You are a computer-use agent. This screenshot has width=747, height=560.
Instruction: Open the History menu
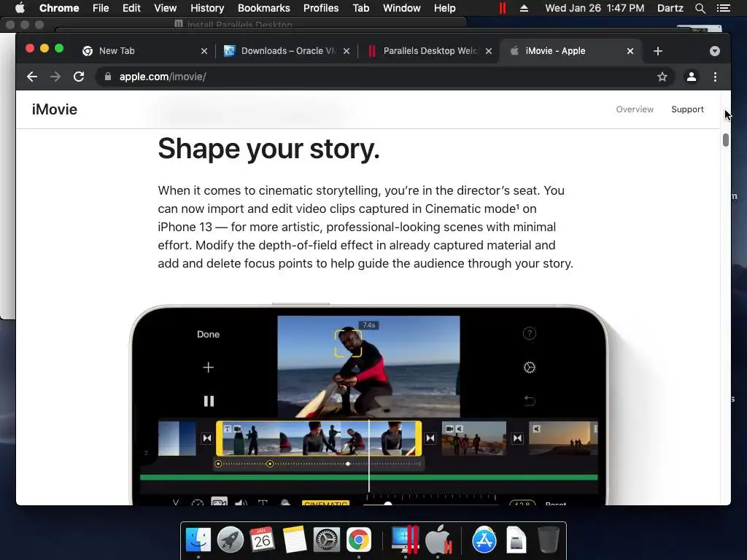click(207, 8)
